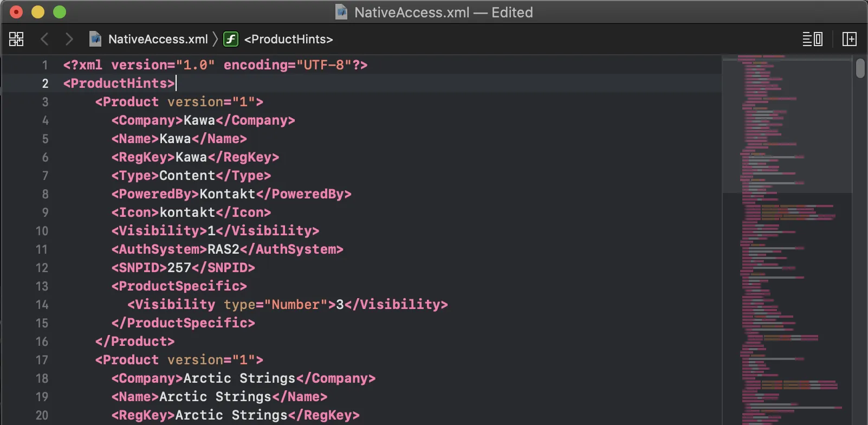
Task: Click the window title "NativeAccess.xml — Edited"
Action: (444, 12)
